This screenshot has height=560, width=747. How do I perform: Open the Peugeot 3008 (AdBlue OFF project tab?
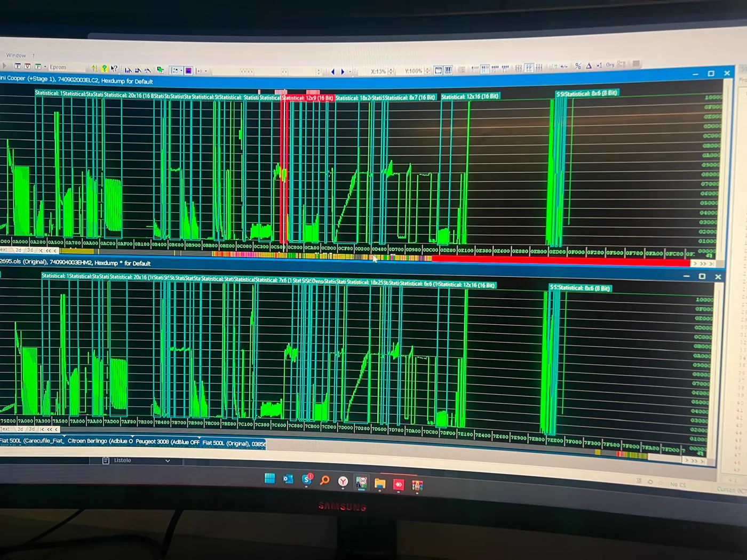tap(167, 442)
